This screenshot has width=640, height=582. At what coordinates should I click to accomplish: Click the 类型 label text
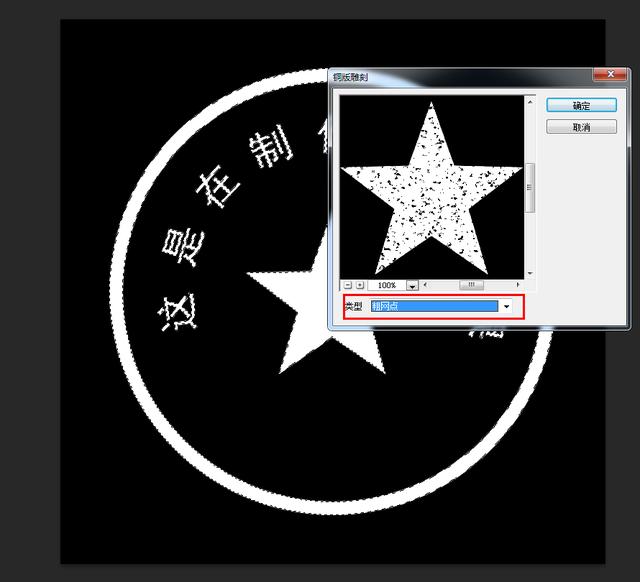pyautogui.click(x=353, y=306)
